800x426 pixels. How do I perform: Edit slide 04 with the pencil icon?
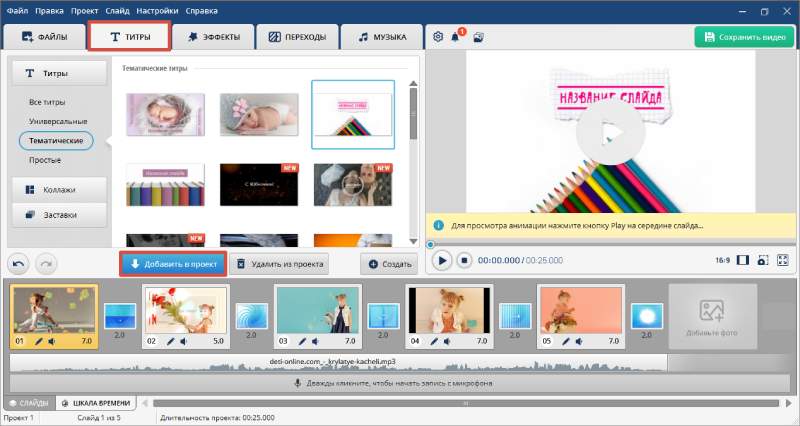(434, 341)
